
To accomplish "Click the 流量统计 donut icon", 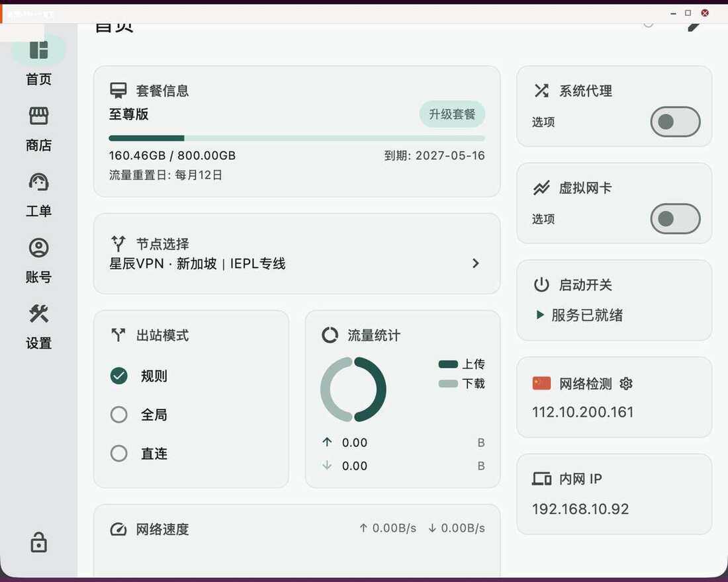I will click(x=330, y=335).
